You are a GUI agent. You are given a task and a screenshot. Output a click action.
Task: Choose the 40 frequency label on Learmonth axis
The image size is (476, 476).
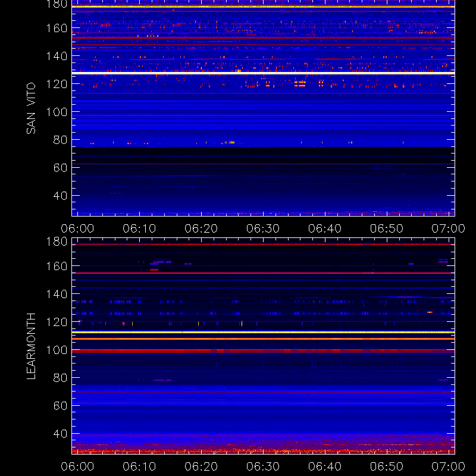[60, 434]
